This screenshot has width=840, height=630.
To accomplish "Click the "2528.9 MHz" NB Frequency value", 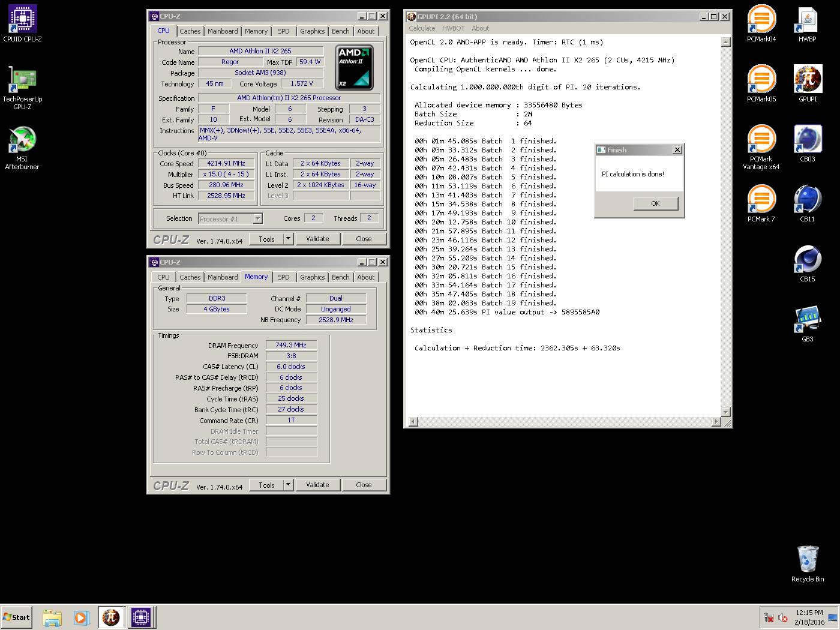I will point(335,320).
